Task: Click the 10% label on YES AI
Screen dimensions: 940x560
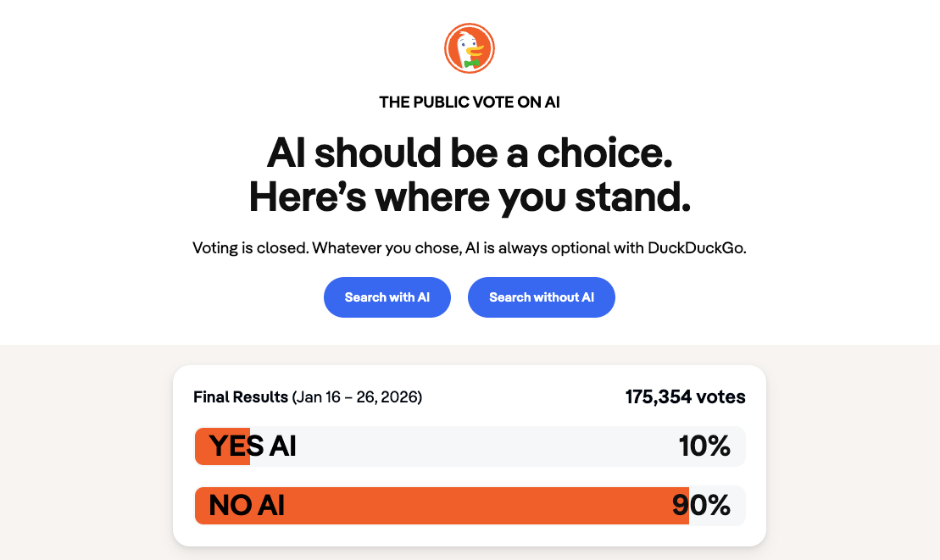Action: tap(705, 446)
